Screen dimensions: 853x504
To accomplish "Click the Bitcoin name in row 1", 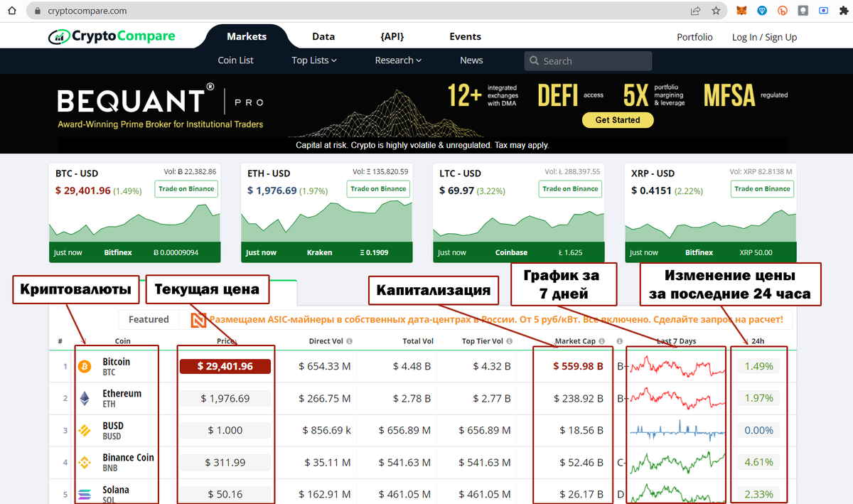I will coord(117,362).
